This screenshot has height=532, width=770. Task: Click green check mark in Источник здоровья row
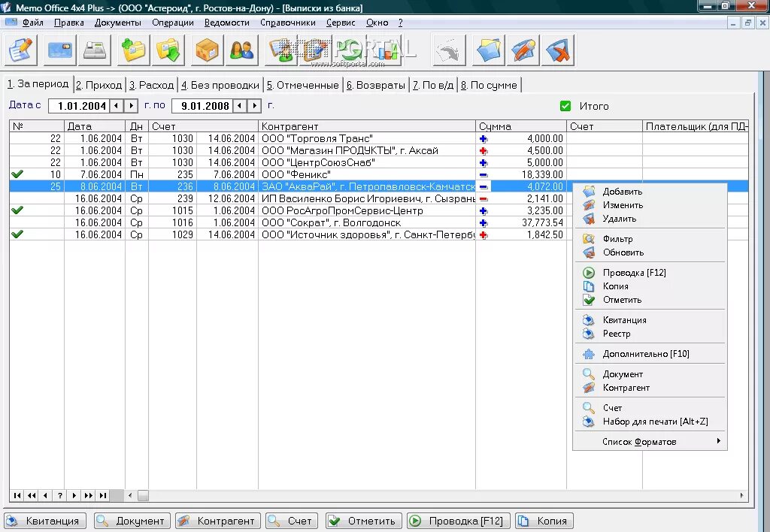point(17,234)
